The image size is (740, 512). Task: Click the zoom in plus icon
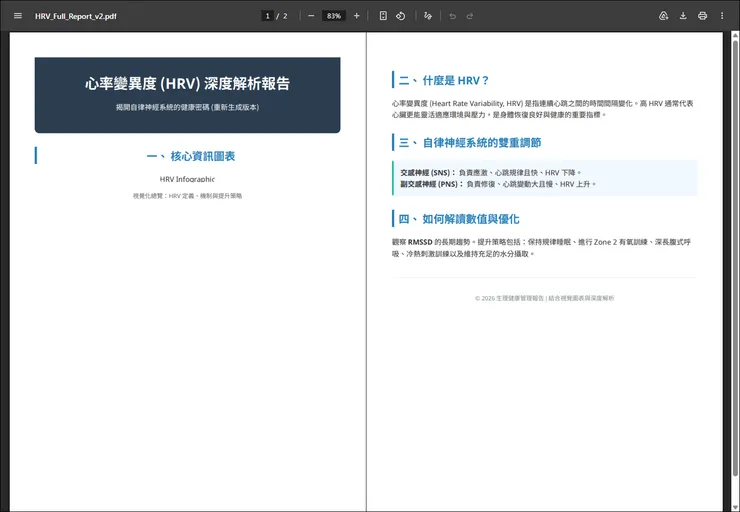pos(356,16)
